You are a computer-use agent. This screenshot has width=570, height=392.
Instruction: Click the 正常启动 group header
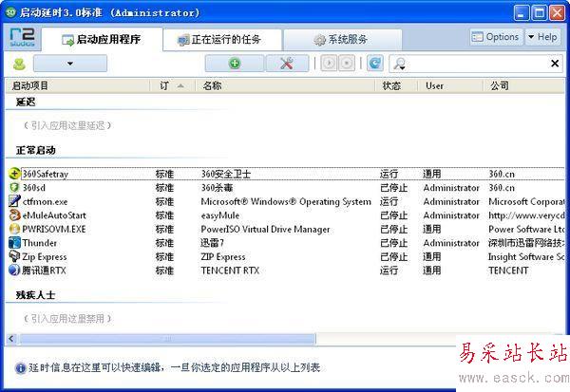tap(36, 150)
